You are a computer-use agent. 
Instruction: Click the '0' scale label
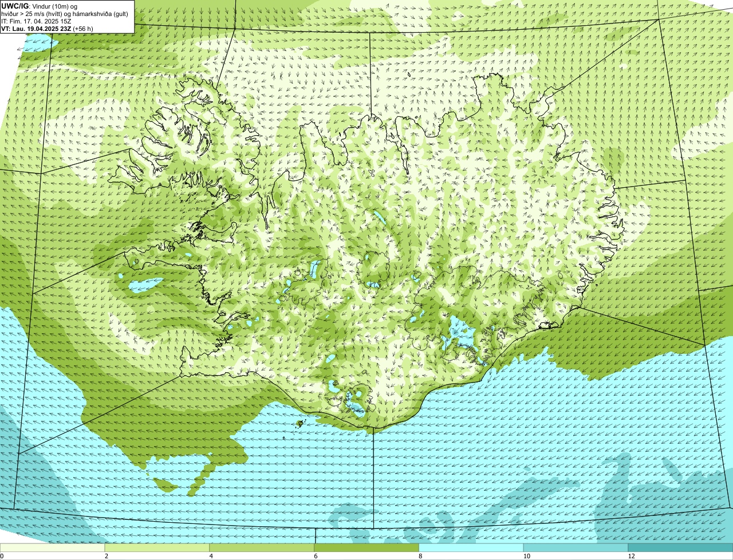2,556
